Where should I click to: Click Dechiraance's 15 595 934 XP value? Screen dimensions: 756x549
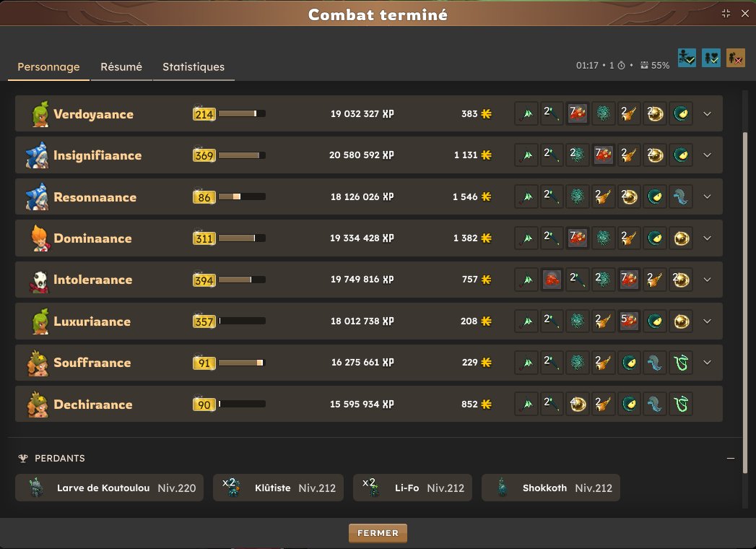[362, 405]
